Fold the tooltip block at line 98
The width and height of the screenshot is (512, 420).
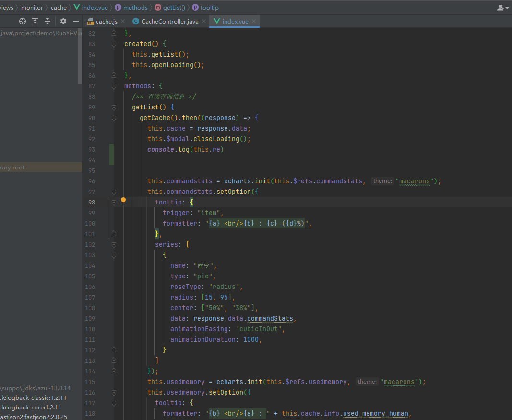tap(114, 202)
